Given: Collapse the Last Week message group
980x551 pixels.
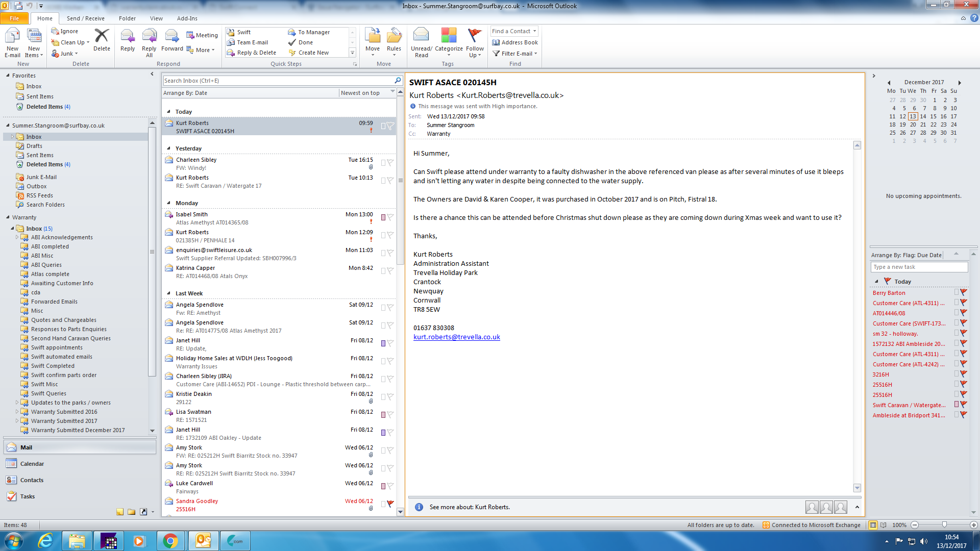Looking at the screenshot, I should coord(169,293).
